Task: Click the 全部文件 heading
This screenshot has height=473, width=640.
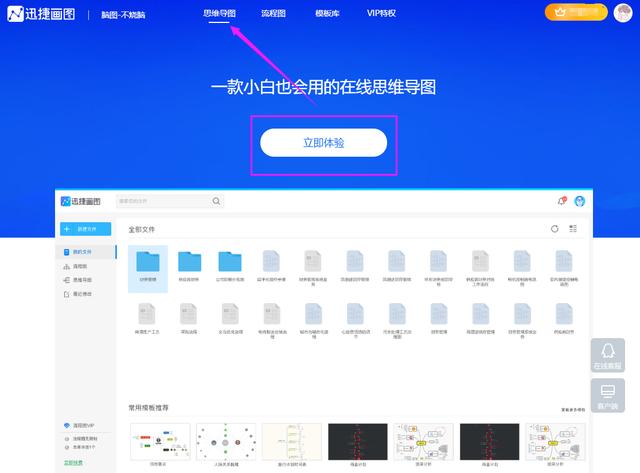Action: (142, 229)
